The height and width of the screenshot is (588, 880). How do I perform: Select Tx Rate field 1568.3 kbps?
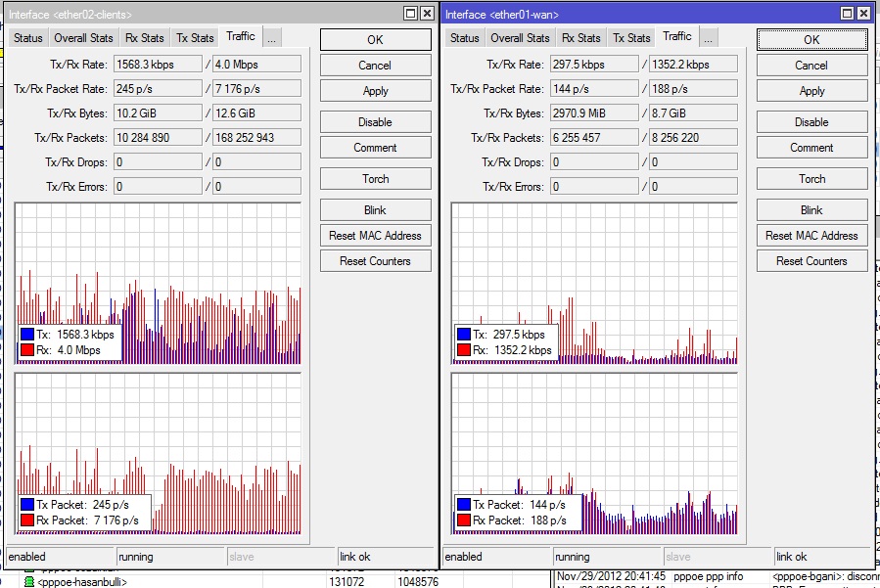click(x=158, y=64)
